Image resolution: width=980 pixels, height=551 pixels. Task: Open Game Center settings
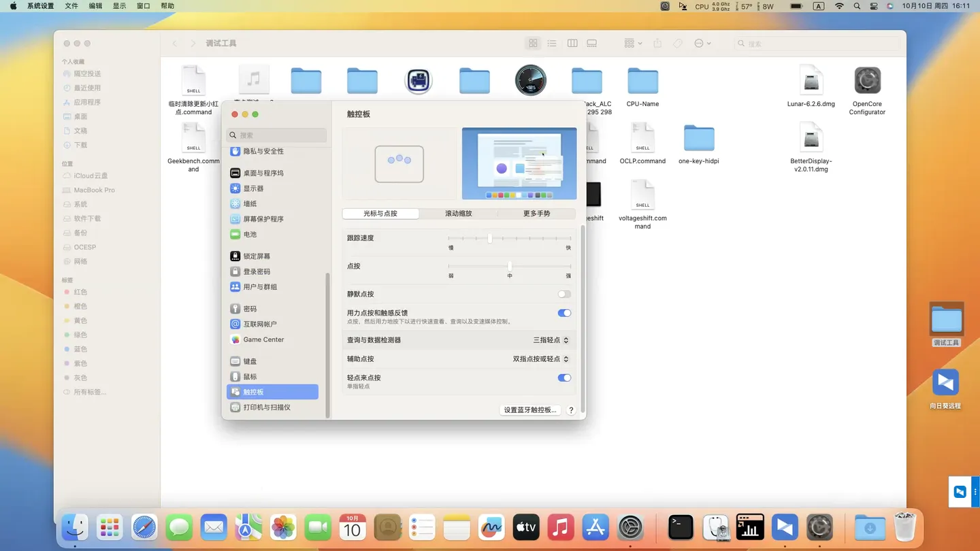click(x=263, y=339)
